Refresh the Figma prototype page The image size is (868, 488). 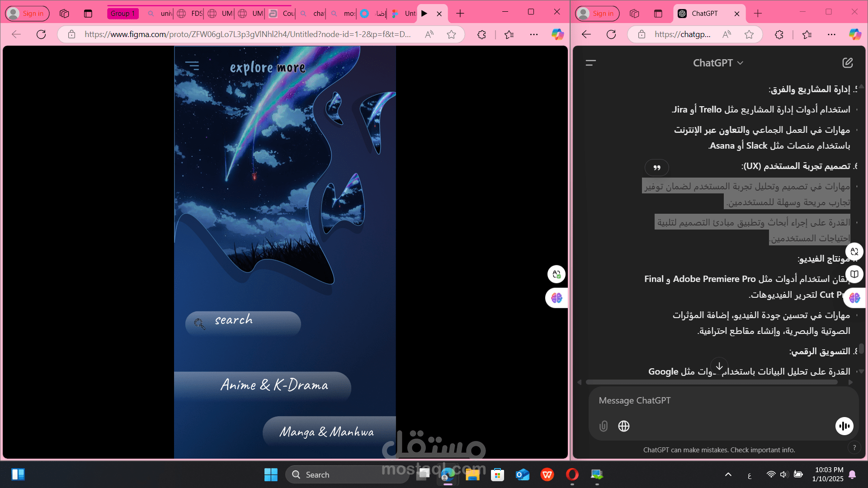pos(41,34)
